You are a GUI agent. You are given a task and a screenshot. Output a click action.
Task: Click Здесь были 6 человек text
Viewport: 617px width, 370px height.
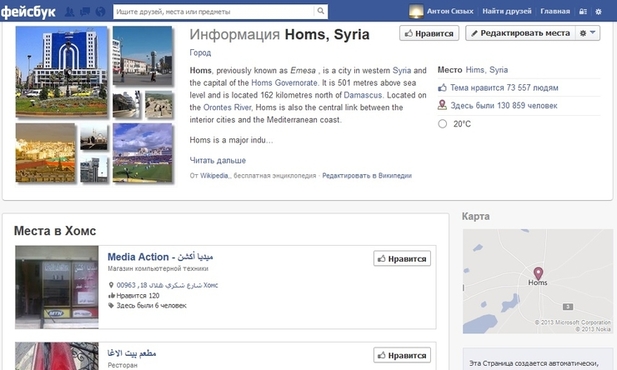tap(151, 305)
